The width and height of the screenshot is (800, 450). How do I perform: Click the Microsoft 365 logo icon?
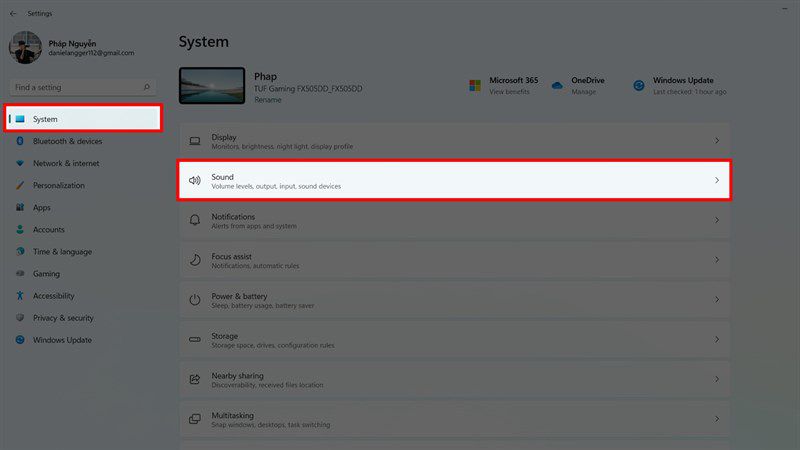(475, 85)
